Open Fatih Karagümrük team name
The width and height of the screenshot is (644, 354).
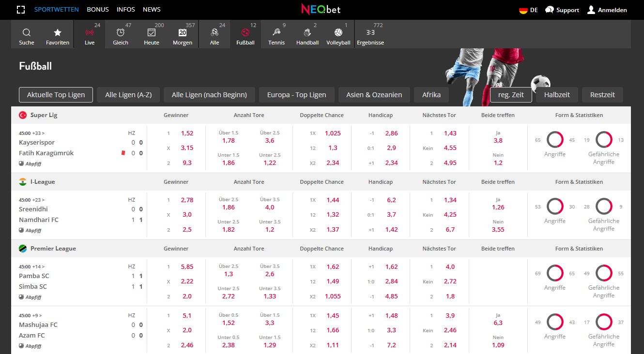[46, 153]
